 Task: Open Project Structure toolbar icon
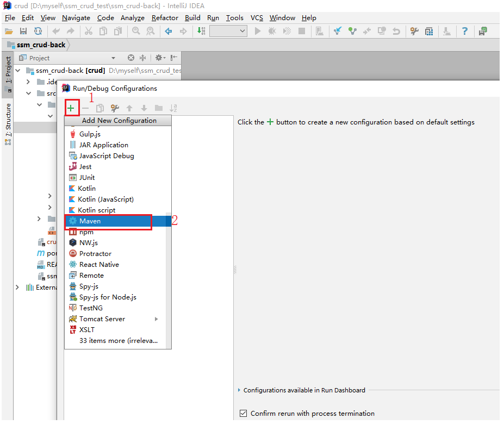click(429, 31)
